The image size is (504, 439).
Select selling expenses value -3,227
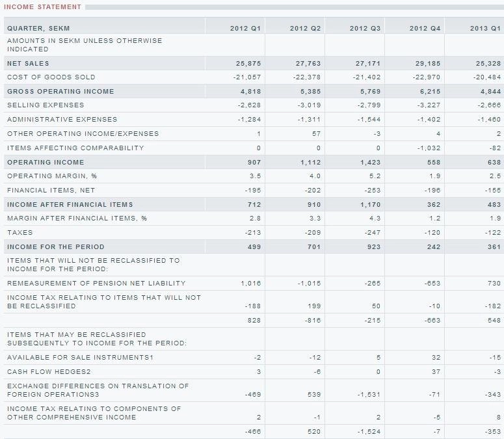coord(429,105)
